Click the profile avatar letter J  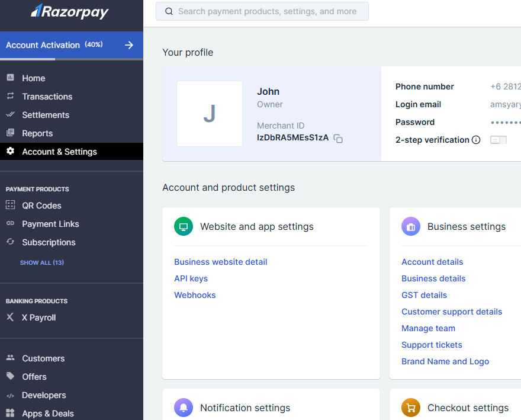click(210, 114)
